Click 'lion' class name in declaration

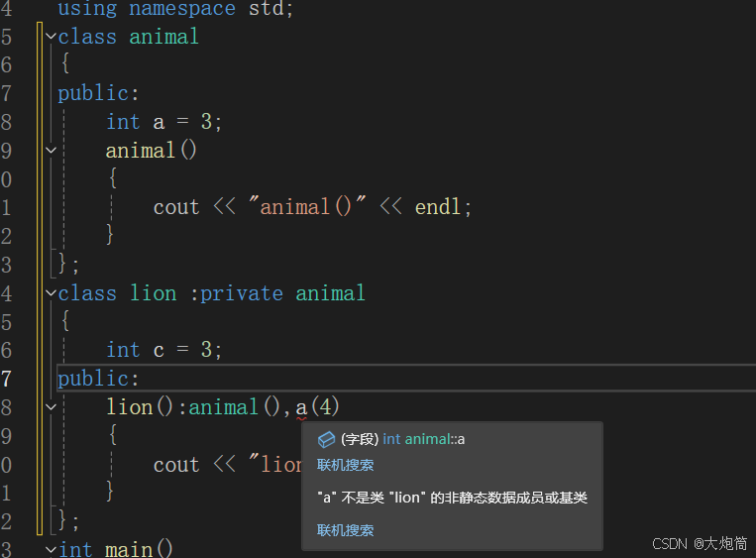pos(154,293)
